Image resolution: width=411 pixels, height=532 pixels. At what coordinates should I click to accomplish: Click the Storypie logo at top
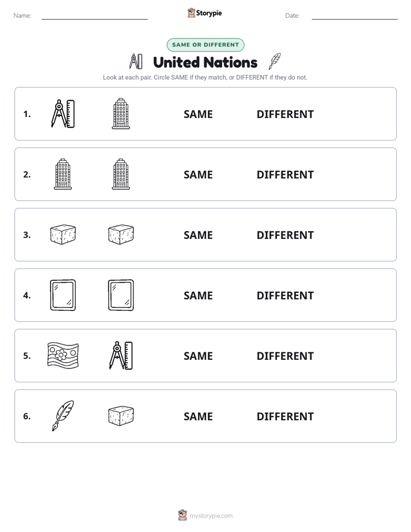pos(205,13)
